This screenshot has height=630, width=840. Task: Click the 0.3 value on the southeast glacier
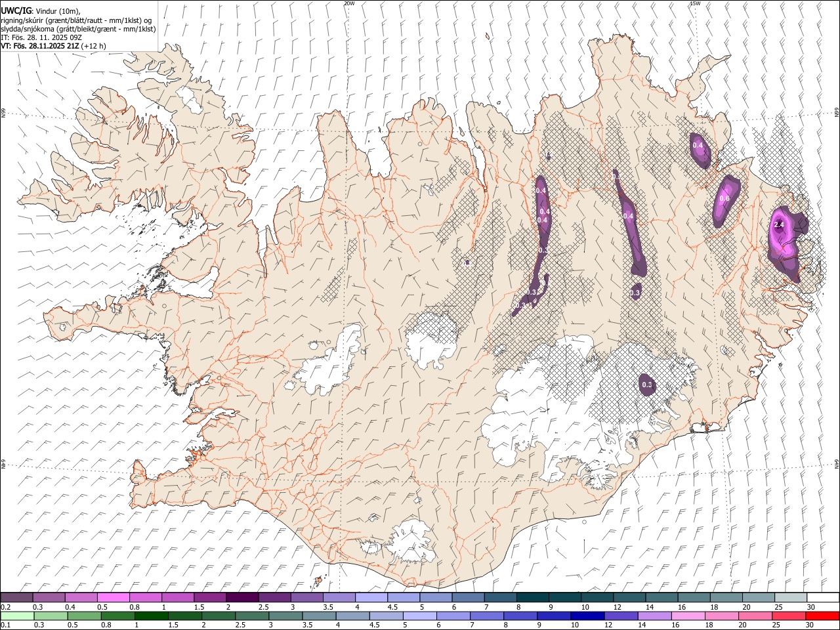(647, 385)
